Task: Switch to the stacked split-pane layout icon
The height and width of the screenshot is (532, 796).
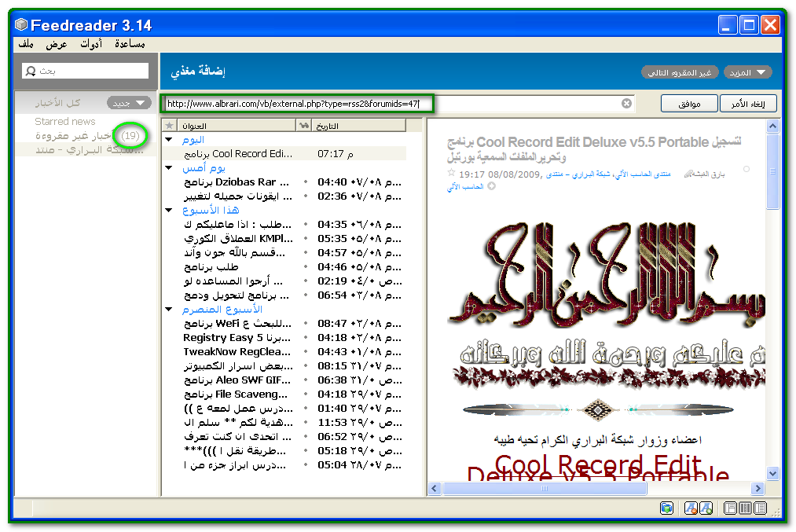Action: (730, 508)
